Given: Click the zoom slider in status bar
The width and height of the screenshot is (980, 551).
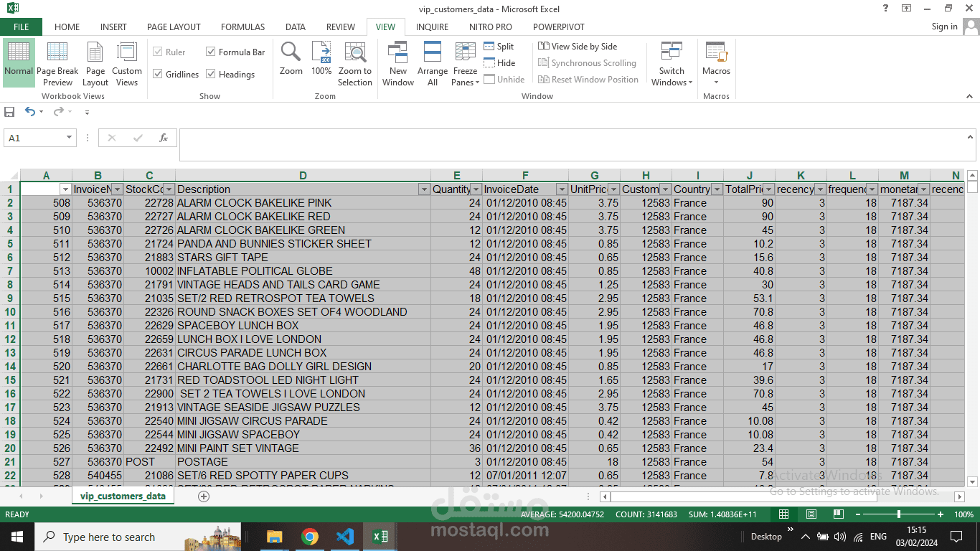Looking at the screenshot, I should pyautogui.click(x=899, y=514).
